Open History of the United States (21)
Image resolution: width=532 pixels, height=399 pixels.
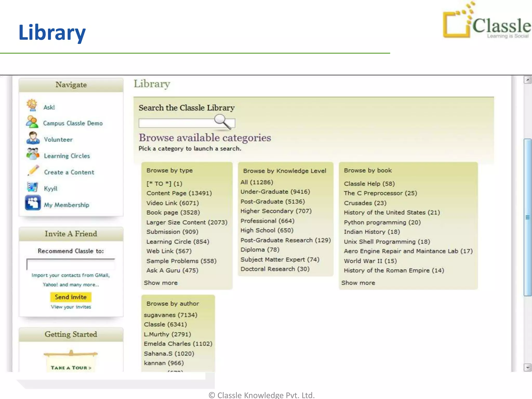pos(392,212)
